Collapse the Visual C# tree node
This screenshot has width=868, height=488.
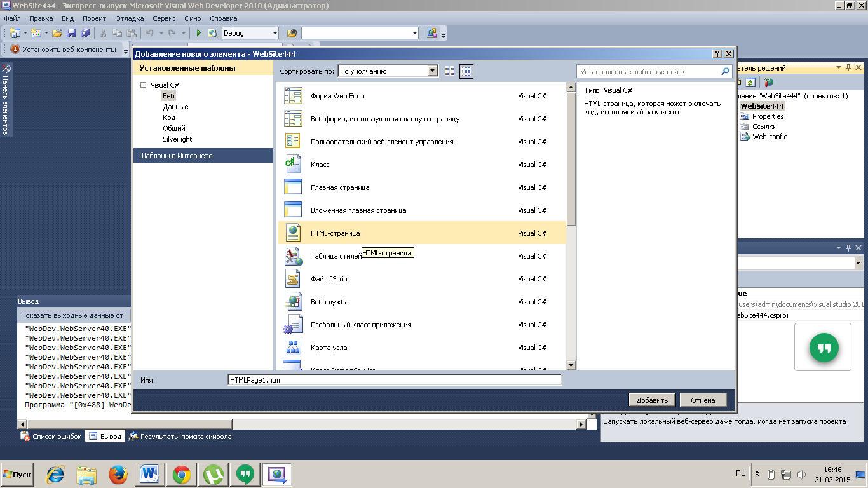144,85
